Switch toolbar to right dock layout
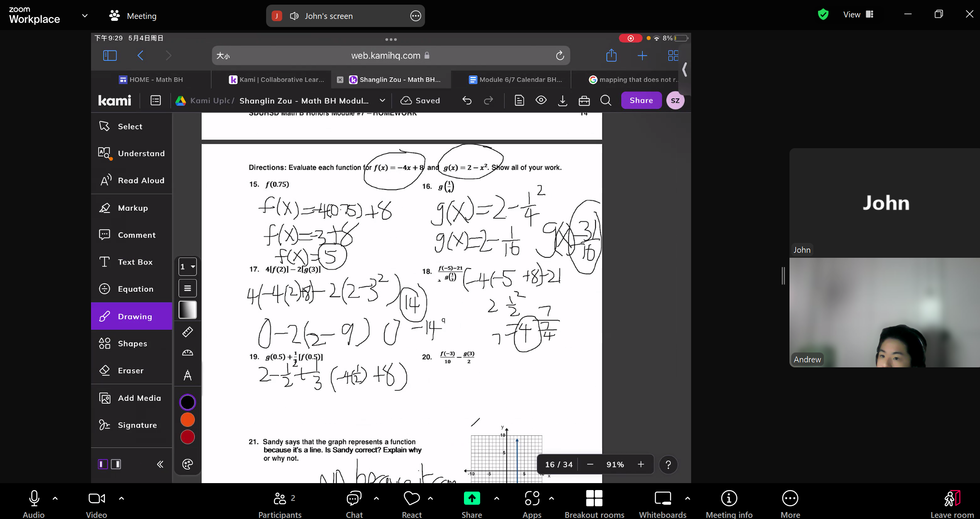Image resolution: width=980 pixels, height=519 pixels. coord(116,464)
